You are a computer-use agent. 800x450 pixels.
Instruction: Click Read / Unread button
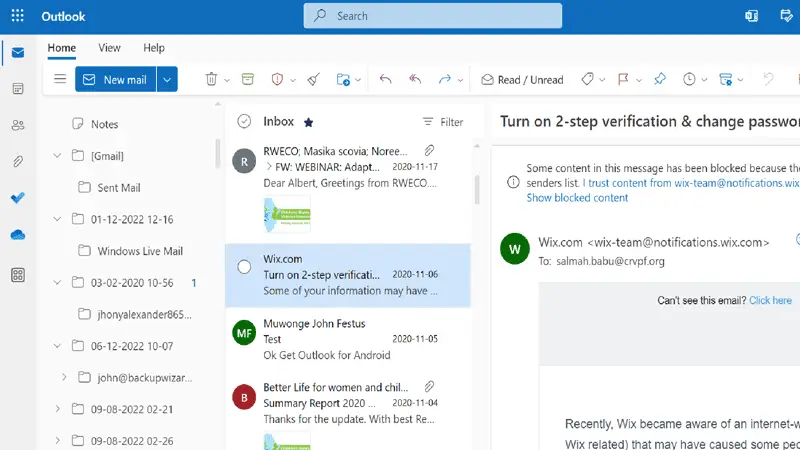point(522,80)
